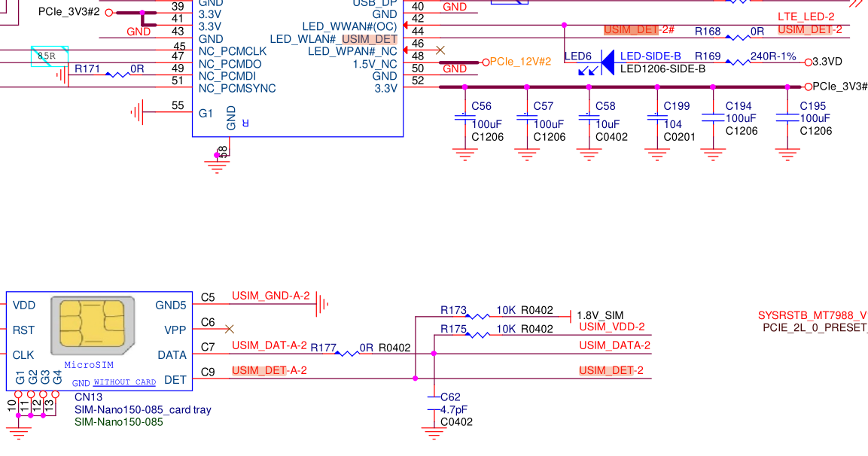Select the orange PCIe_12V#2 net label
Screen dimensions: 868x456
pos(521,62)
